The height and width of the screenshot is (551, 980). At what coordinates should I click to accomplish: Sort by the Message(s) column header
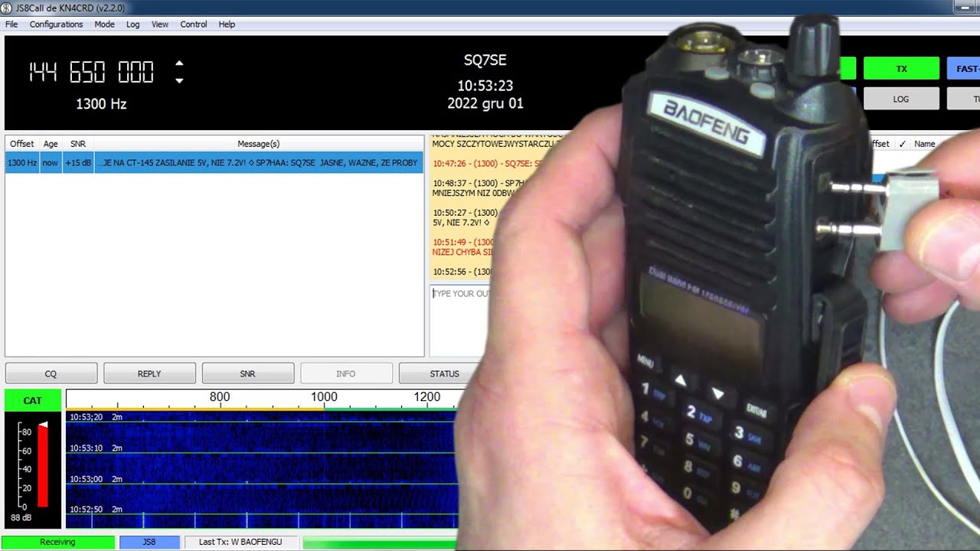(259, 144)
